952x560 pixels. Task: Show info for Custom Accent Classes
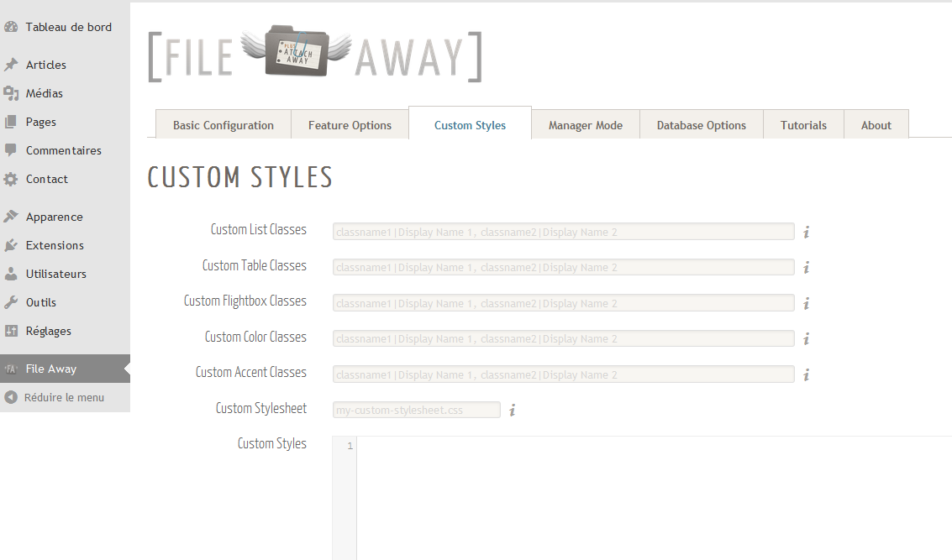[807, 375]
